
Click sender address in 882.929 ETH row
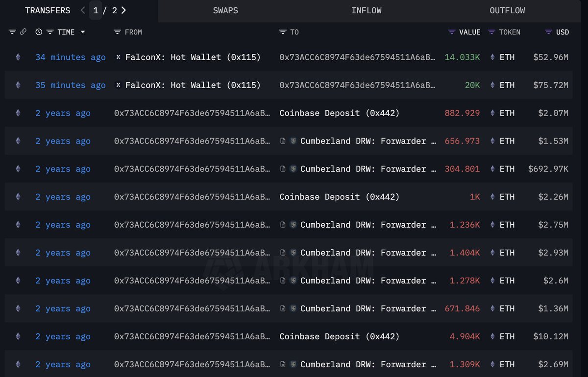tap(192, 113)
